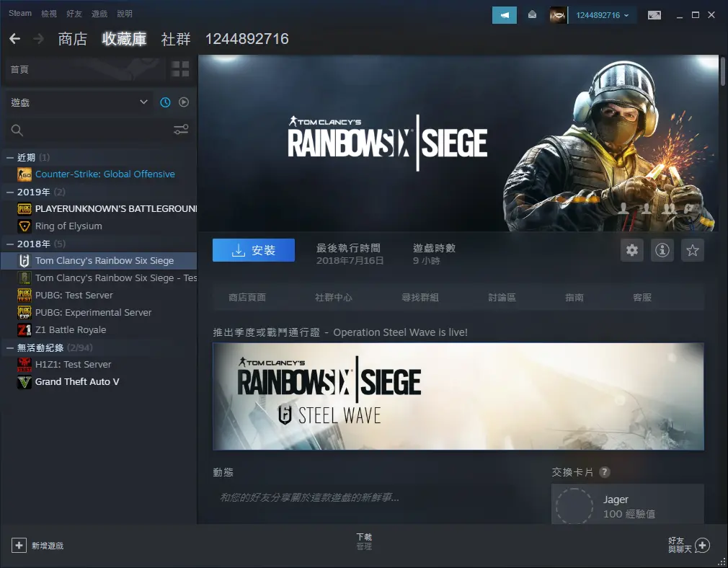This screenshot has width=728, height=568.
Task: Open the 指南 guides link
Action: [574, 297]
